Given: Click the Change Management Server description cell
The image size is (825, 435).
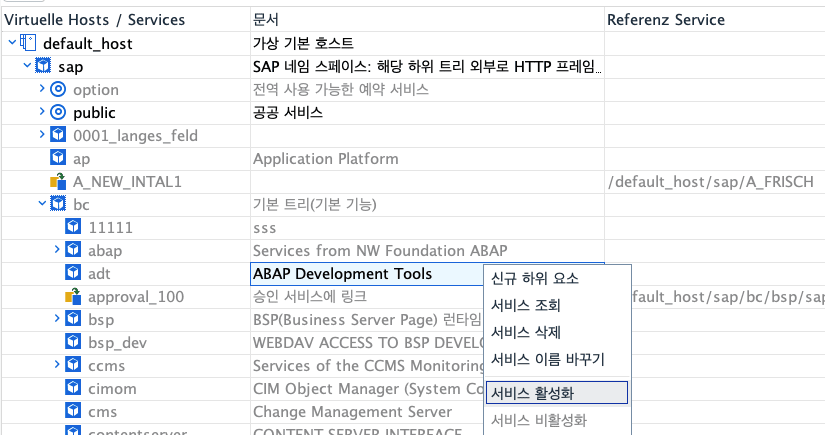Looking at the screenshot, I should pos(367,411).
